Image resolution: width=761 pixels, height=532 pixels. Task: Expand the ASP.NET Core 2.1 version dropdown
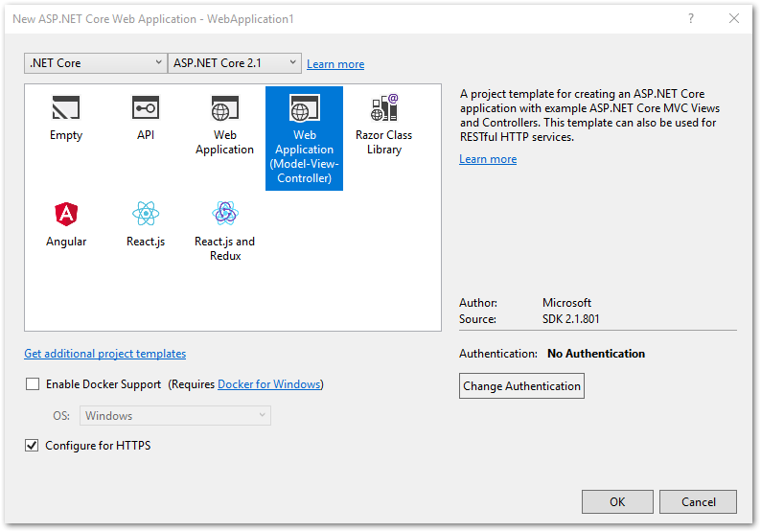tap(235, 63)
